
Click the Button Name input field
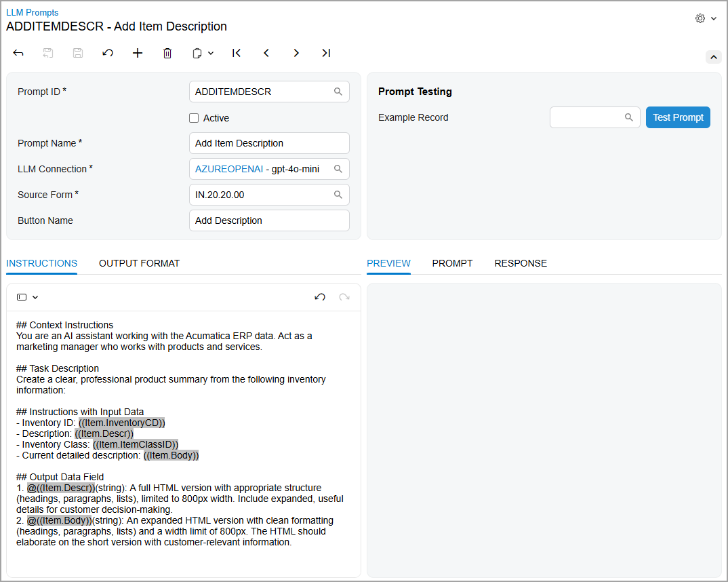pyautogui.click(x=269, y=220)
